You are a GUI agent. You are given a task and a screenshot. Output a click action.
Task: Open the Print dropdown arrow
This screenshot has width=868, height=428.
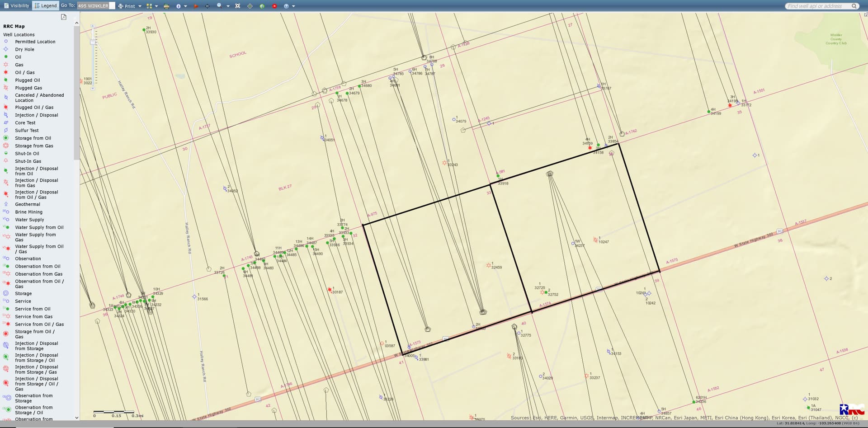[140, 6]
